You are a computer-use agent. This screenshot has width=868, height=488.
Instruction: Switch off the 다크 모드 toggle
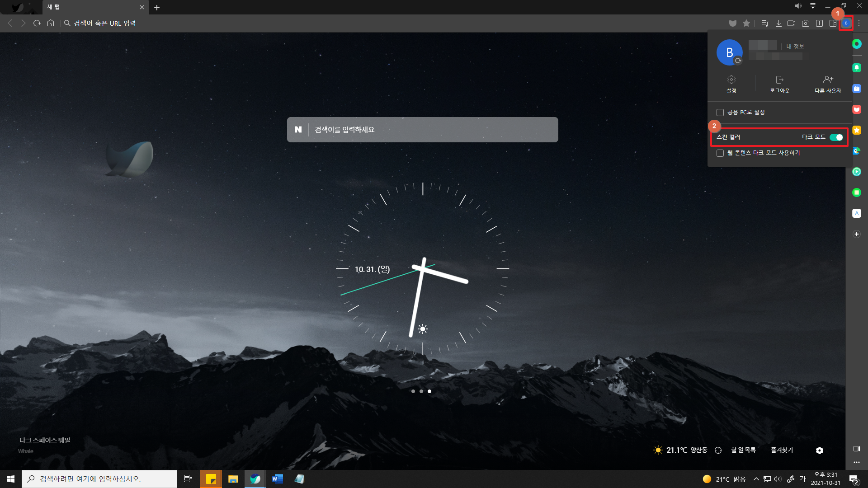pyautogui.click(x=836, y=137)
